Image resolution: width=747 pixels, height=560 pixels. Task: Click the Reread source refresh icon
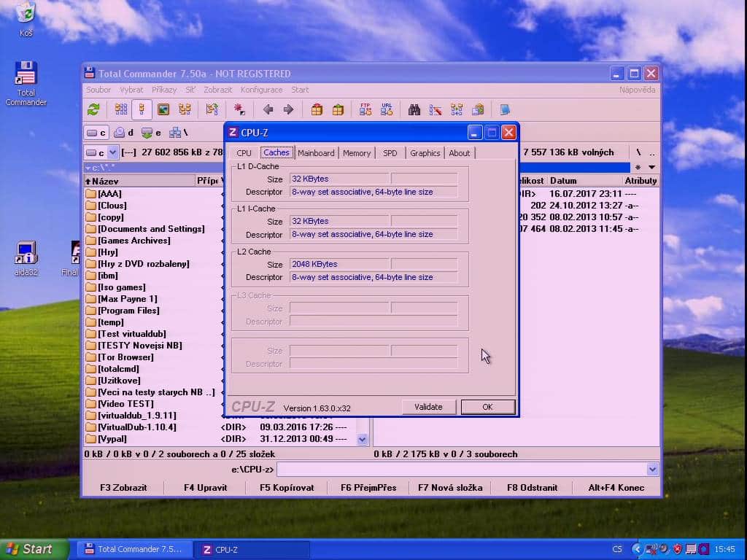tap(93, 110)
